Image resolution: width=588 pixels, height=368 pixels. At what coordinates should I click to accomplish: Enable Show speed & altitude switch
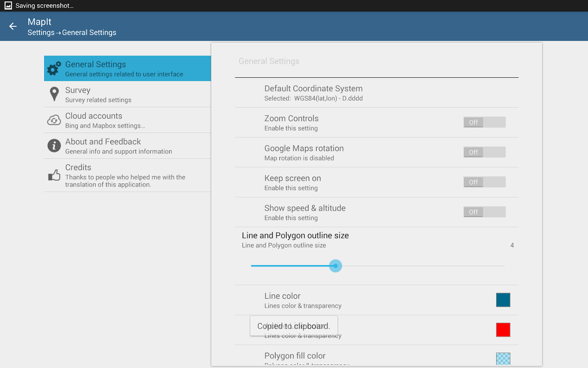(484, 212)
